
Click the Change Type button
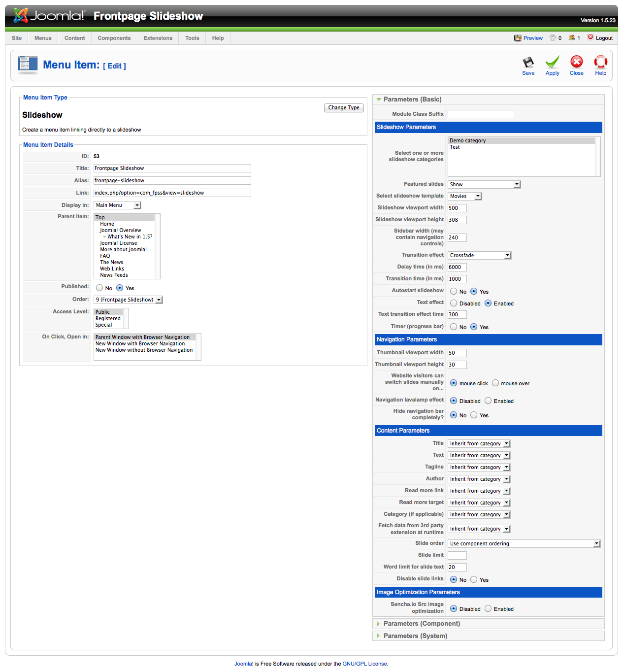point(344,108)
